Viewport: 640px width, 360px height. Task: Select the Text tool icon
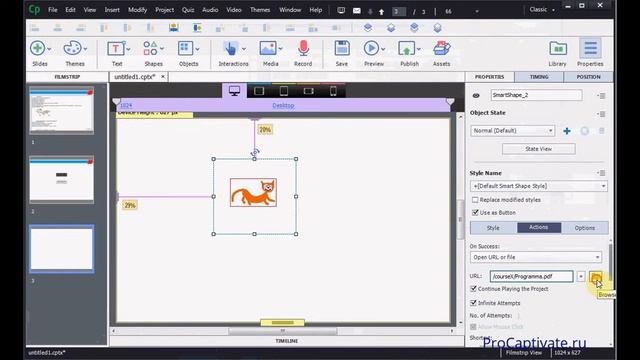[116, 49]
